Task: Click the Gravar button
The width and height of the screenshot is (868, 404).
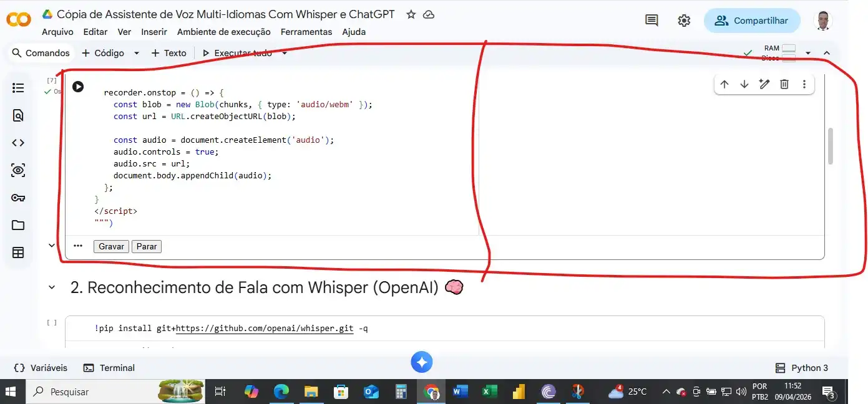Action: click(x=111, y=246)
